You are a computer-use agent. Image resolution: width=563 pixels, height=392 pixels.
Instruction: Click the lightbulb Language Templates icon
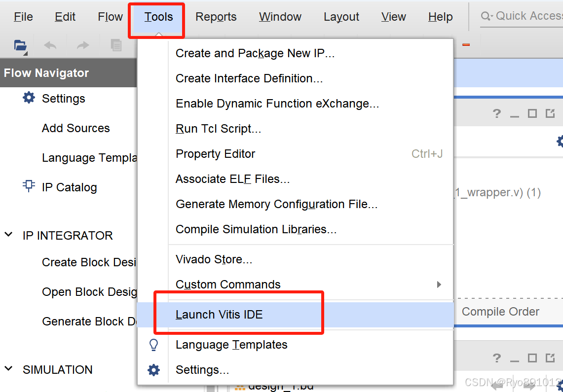[x=153, y=345]
